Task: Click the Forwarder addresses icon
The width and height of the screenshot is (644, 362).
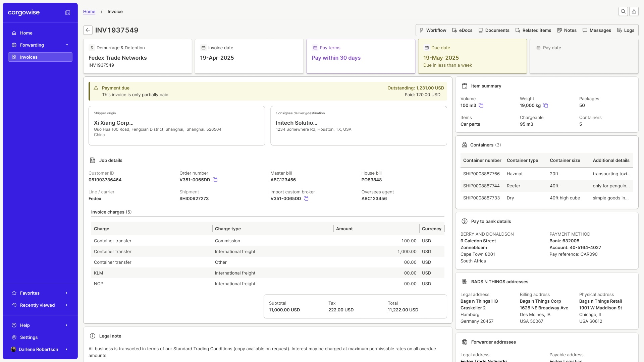Action: (465, 342)
